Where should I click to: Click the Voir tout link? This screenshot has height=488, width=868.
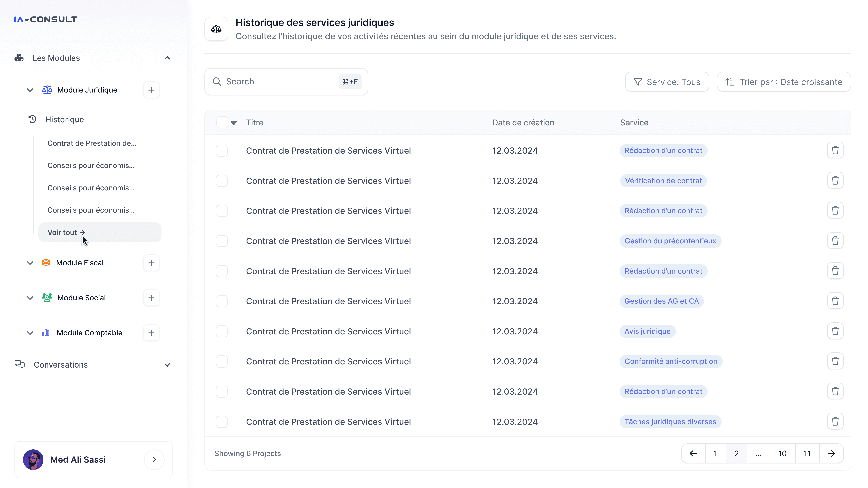66,232
